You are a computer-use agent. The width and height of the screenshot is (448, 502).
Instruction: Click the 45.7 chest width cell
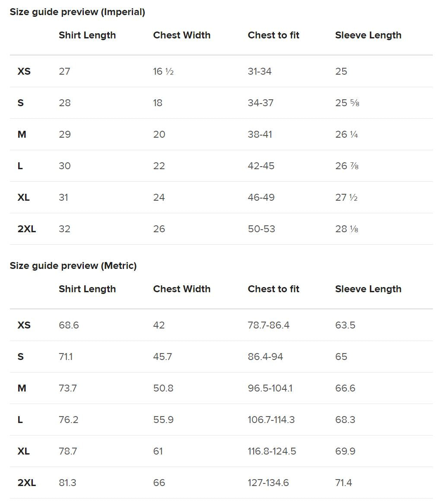point(162,357)
